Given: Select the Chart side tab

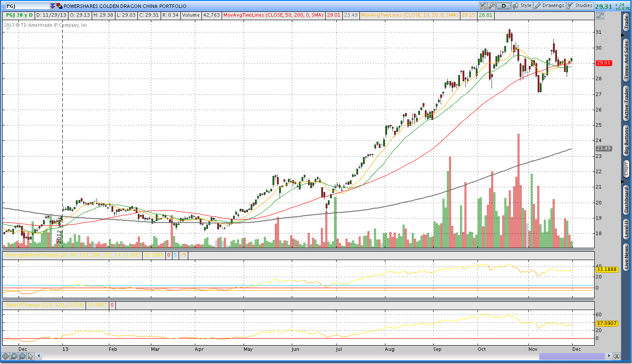Looking at the screenshot, I should coord(626,169).
